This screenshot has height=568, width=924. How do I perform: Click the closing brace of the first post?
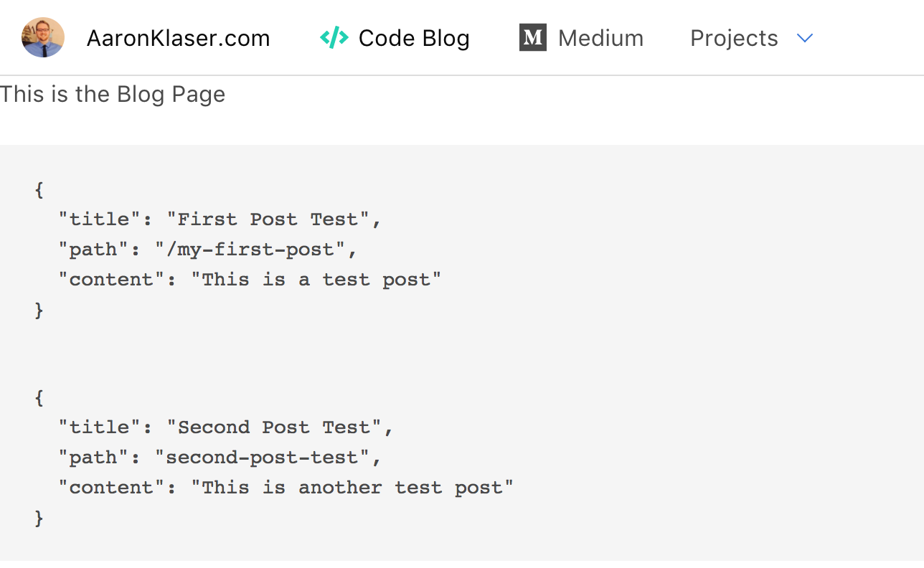[39, 310]
